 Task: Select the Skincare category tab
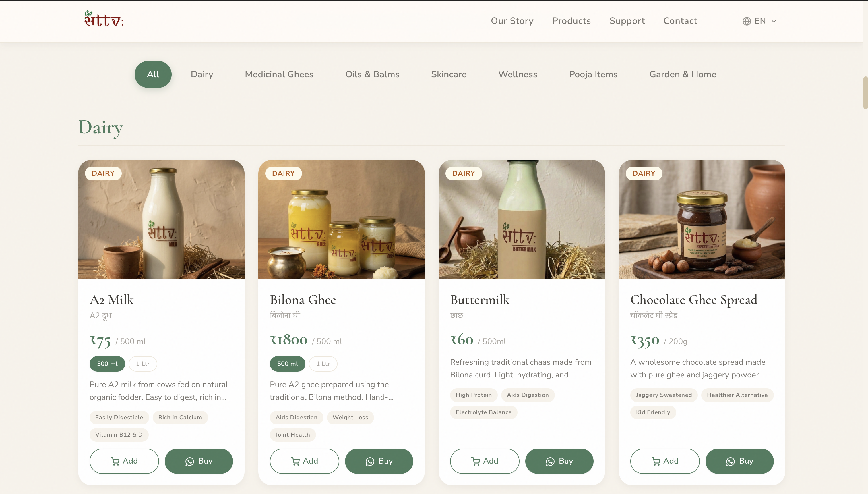448,74
